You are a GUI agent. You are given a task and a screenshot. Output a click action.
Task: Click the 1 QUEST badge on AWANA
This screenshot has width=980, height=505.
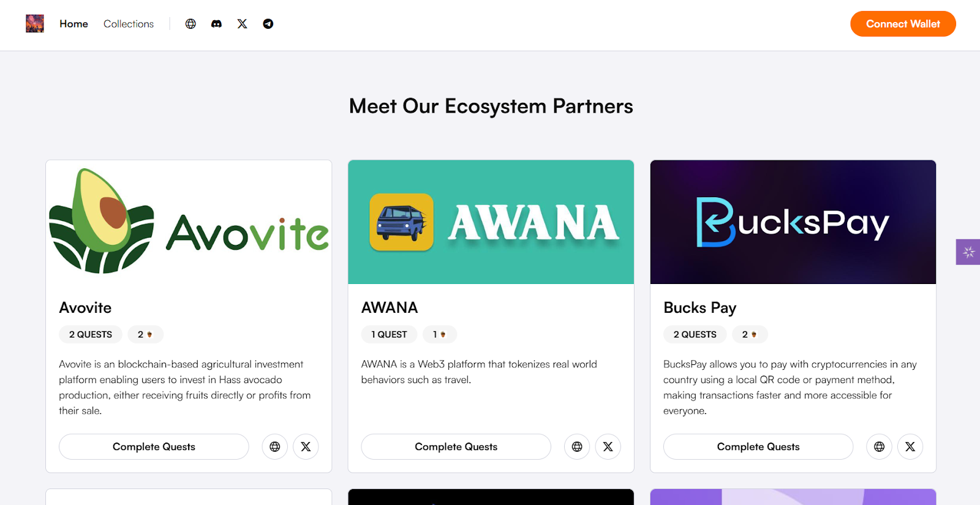tap(390, 334)
